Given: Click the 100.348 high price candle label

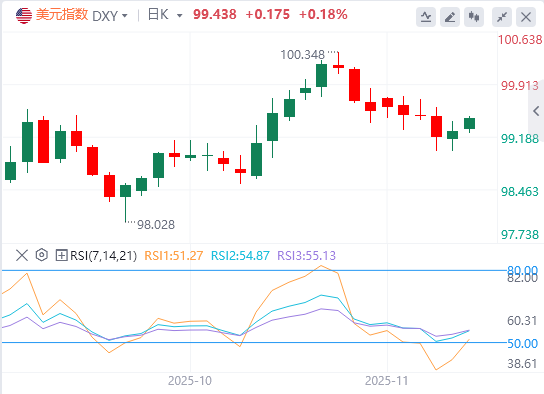Looking at the screenshot, I should [303, 55].
